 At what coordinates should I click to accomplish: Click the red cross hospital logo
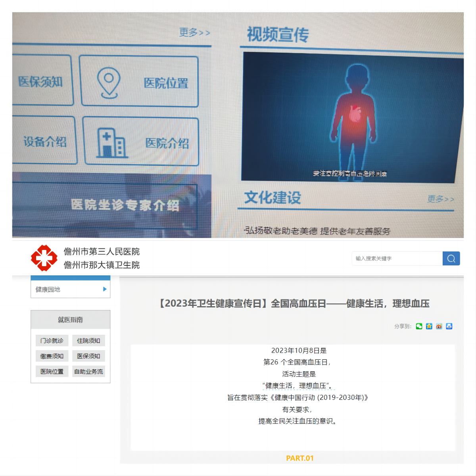coord(44,258)
